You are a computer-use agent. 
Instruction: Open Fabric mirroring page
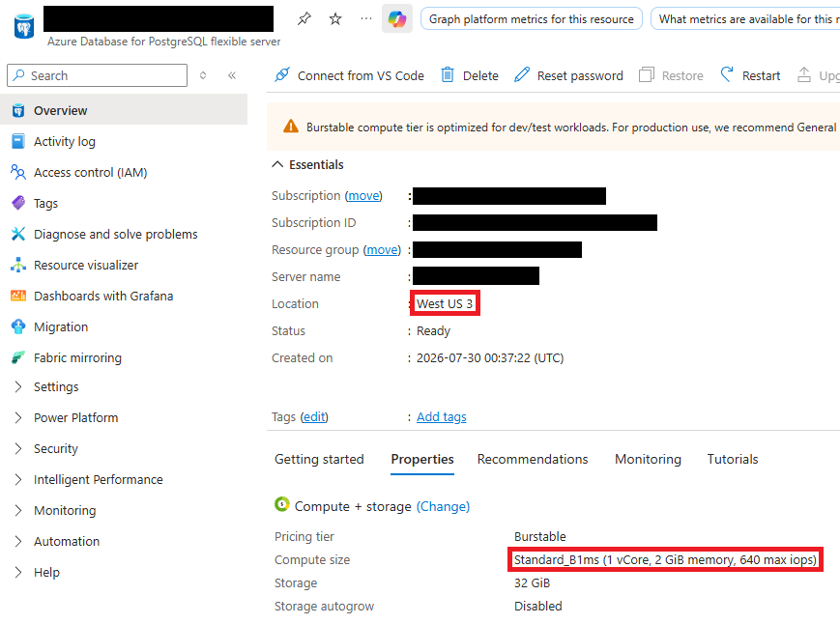(77, 358)
